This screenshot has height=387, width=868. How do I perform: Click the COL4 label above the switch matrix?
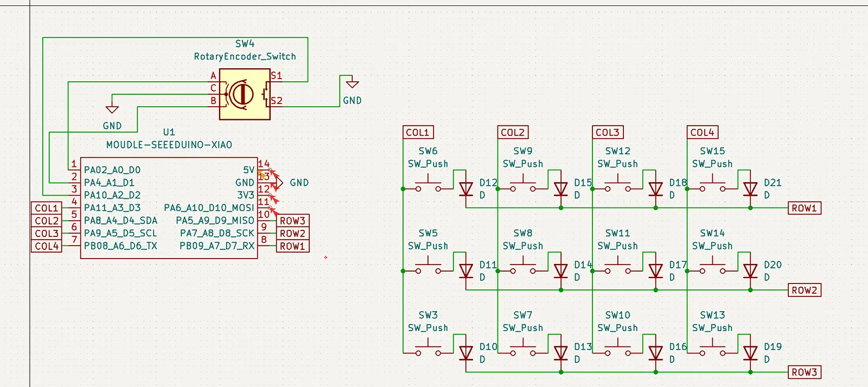click(x=703, y=132)
